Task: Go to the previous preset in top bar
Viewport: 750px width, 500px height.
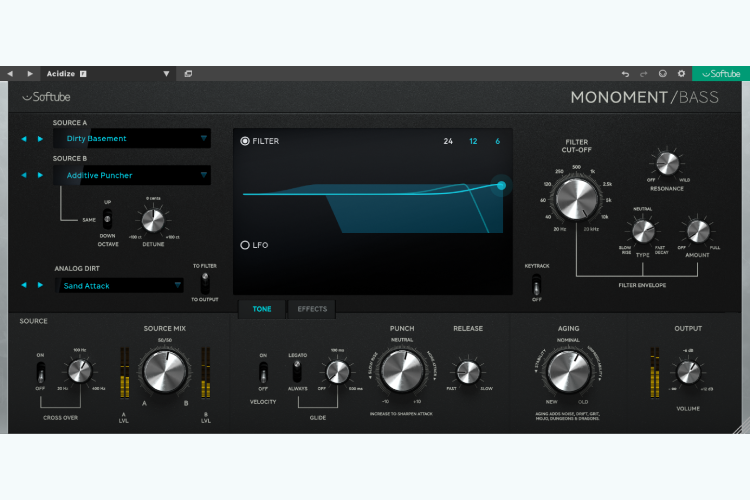Action: tap(10, 74)
